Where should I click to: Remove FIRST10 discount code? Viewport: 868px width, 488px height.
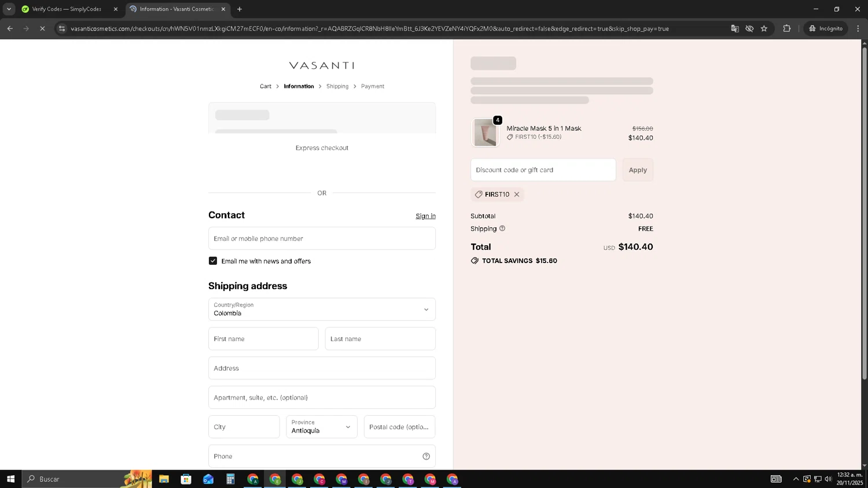click(517, 194)
